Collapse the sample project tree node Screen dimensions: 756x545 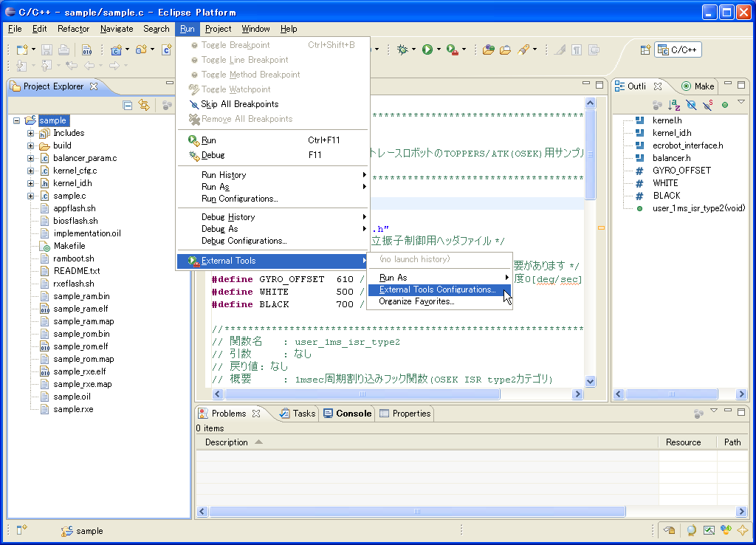pos(17,120)
